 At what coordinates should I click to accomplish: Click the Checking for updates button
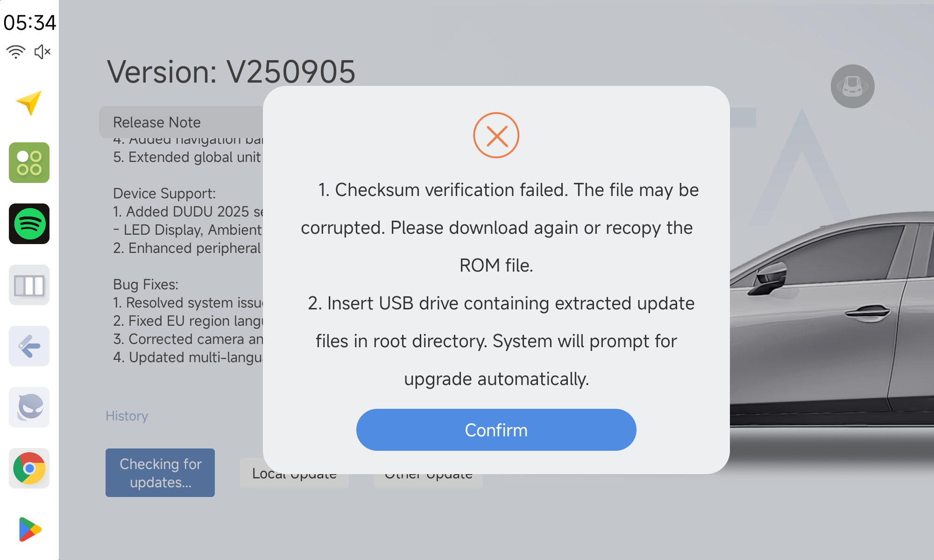pos(160,473)
